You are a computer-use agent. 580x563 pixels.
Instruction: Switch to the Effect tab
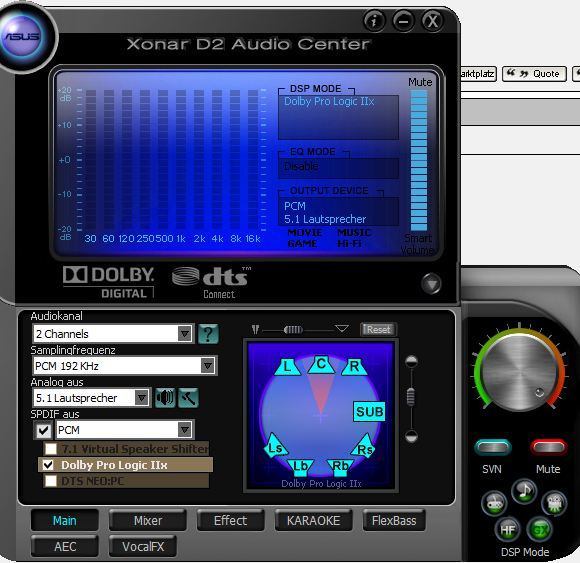point(230,520)
